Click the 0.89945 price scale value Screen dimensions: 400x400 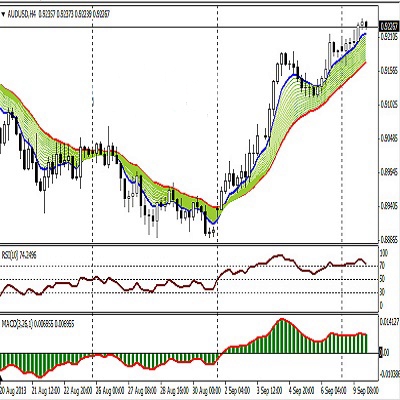coord(389,172)
